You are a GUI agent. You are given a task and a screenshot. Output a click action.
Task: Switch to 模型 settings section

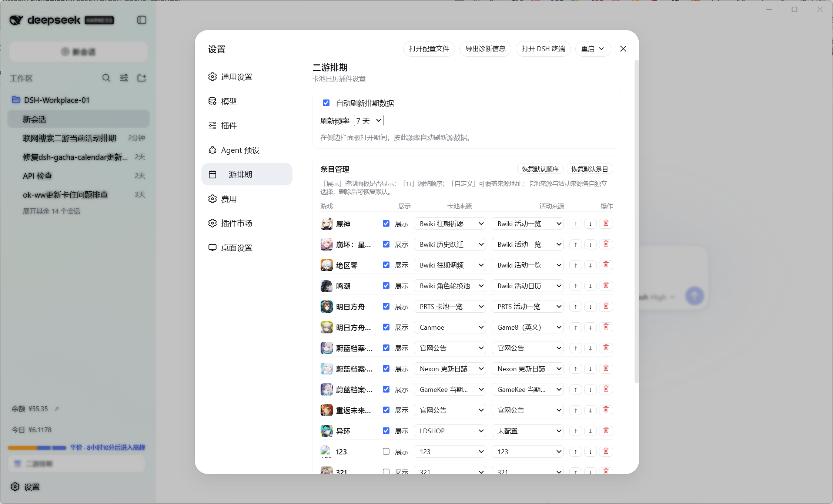coord(247,101)
